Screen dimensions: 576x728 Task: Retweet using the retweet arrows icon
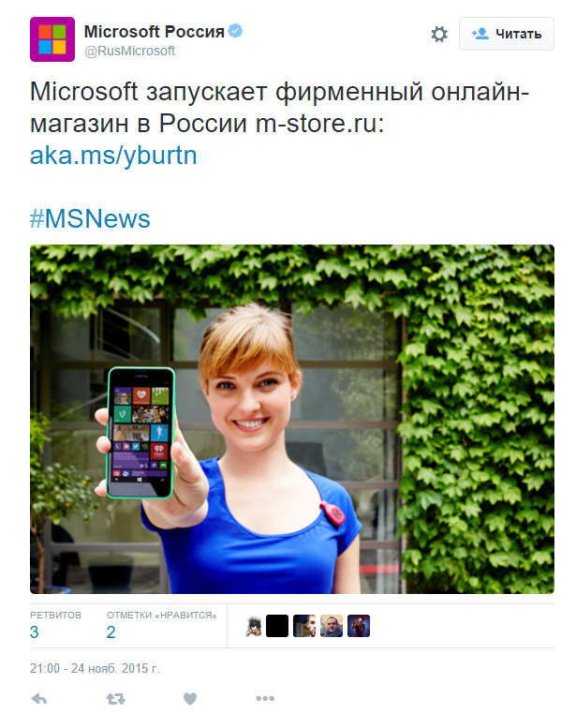click(115, 699)
